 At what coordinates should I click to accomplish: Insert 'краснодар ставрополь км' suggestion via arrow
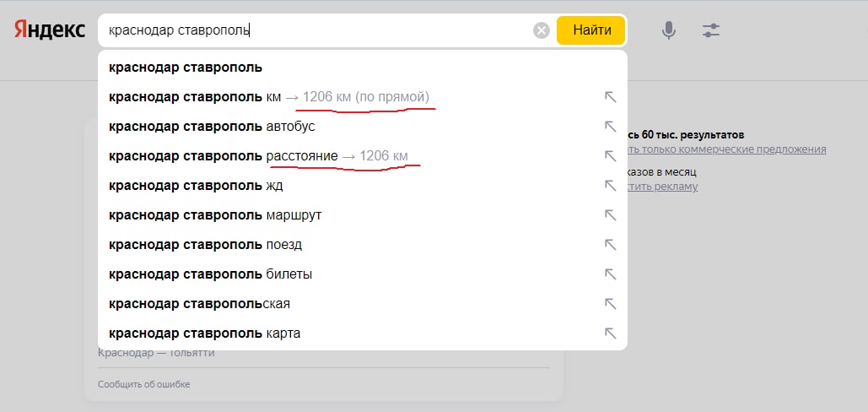(x=611, y=97)
